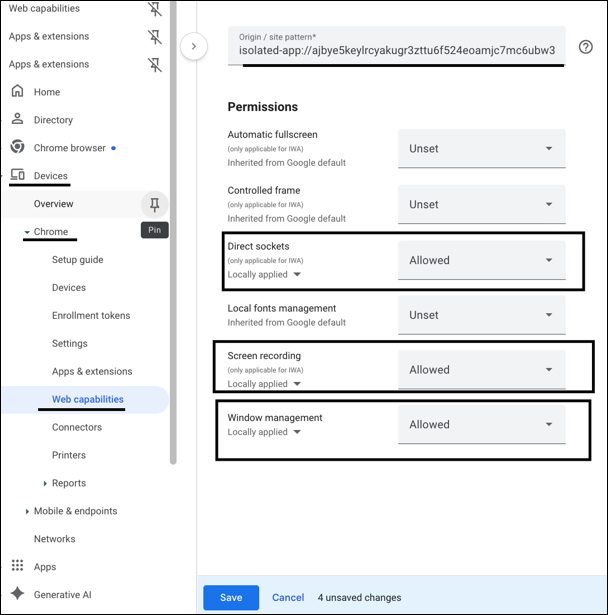Click the Home icon in sidebar
Screen dimensions: 608x615
(17, 92)
